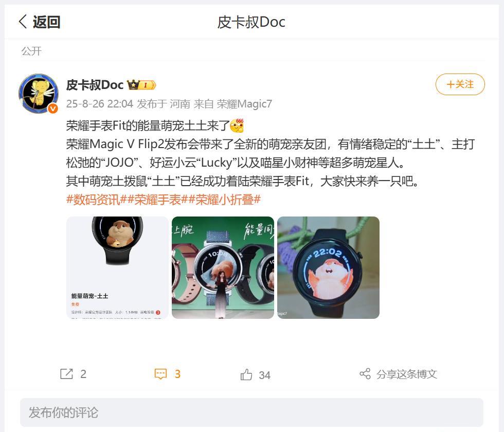Follow the user with +关注 button
This screenshot has width=504, height=432.
click(x=460, y=84)
